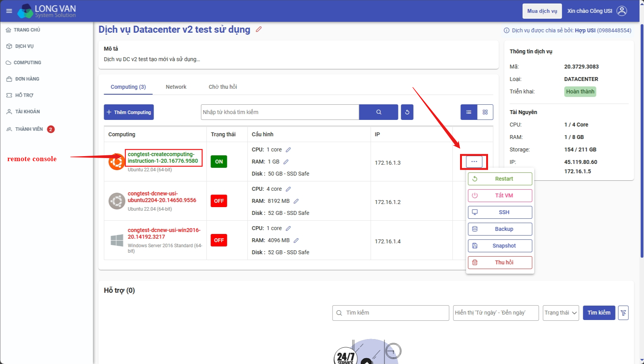Click Xin chào Công USI greeting
The image size is (644, 364).
tap(589, 11)
